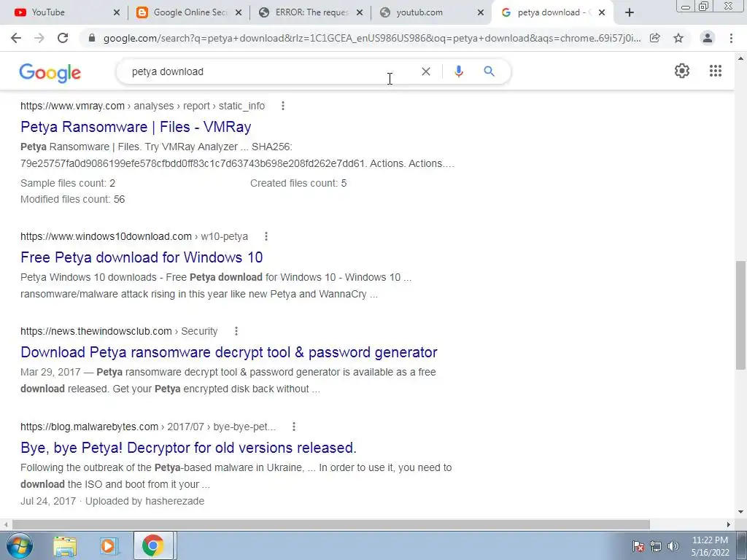Clear the search query with X
Screen dimensions: 747x560
(x=426, y=71)
